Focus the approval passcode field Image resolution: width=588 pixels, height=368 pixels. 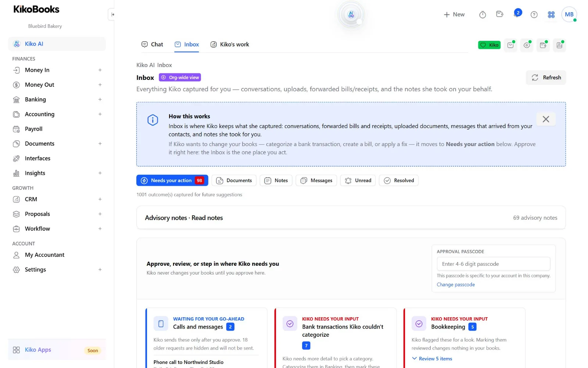click(x=493, y=264)
